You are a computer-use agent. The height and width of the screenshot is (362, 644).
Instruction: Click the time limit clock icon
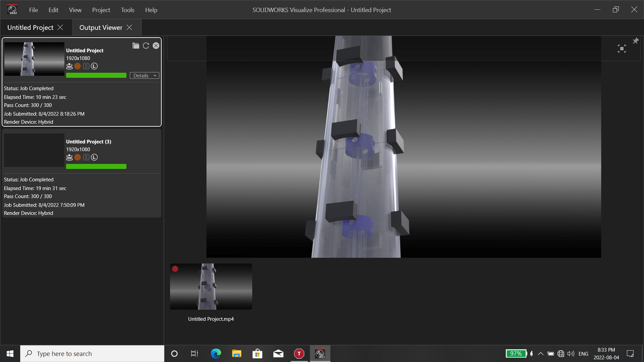(x=94, y=66)
